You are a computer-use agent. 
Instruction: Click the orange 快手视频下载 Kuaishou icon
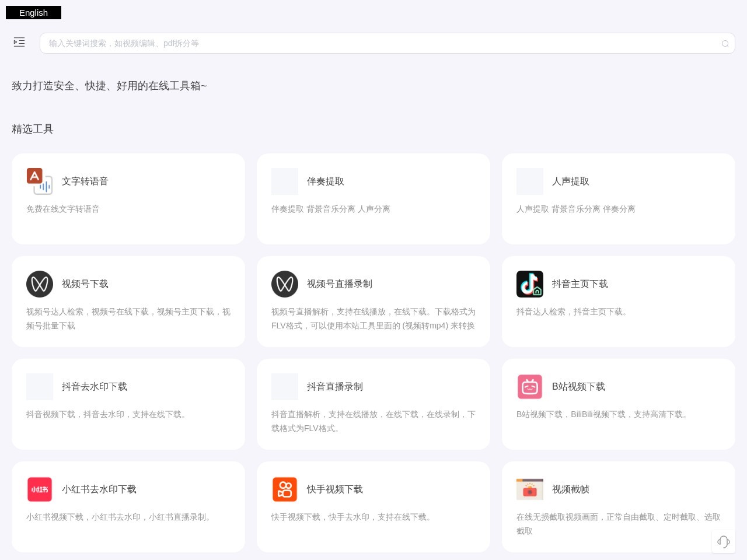point(285,489)
